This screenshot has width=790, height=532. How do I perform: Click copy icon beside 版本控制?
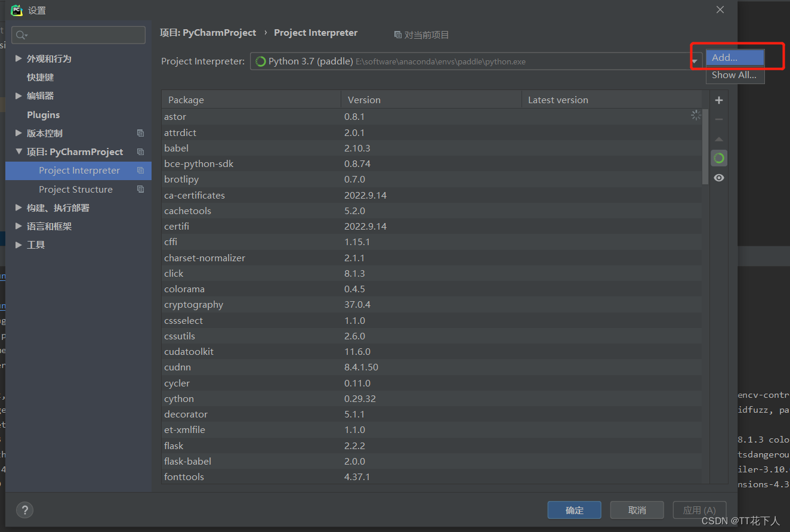coord(140,133)
